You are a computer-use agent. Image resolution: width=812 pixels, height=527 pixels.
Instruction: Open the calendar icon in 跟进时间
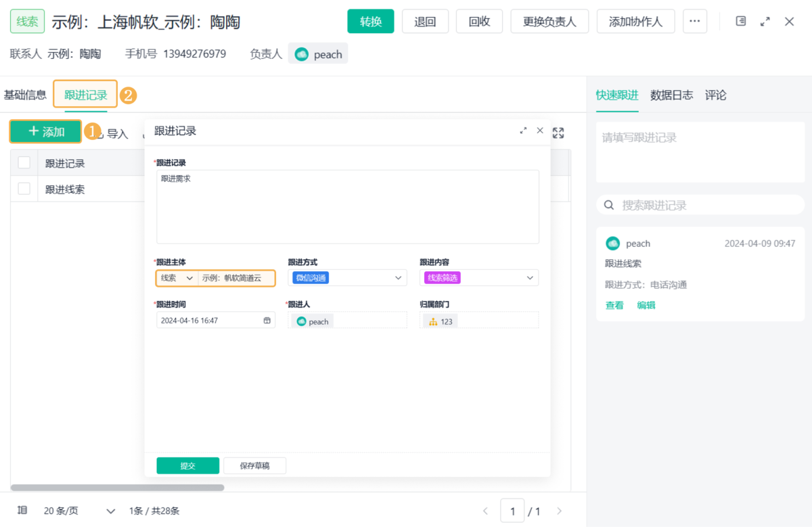[x=267, y=320]
